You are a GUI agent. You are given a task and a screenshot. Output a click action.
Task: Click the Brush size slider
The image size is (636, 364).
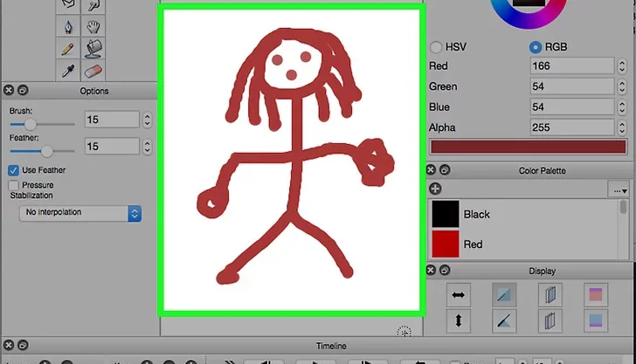(x=42, y=124)
